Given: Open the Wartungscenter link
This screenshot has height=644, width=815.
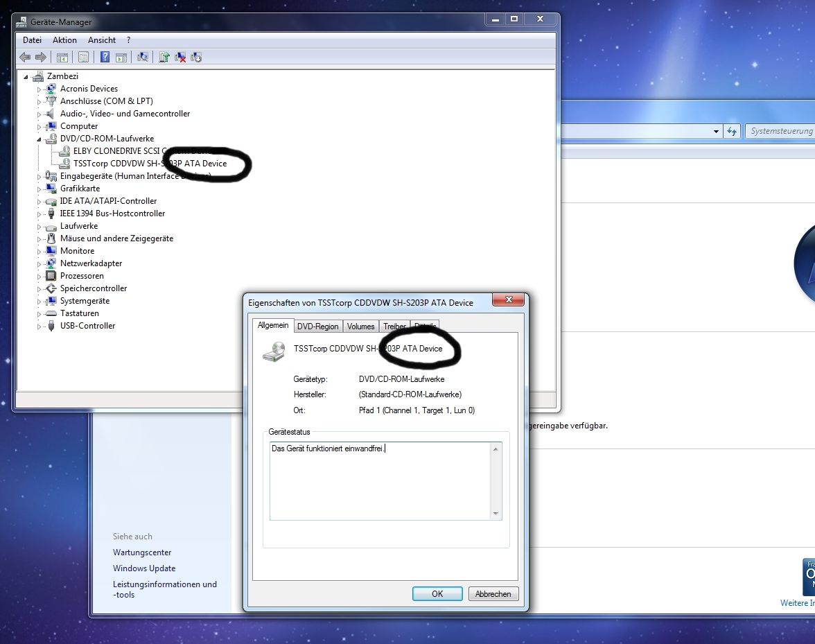Looking at the screenshot, I should pos(142,552).
